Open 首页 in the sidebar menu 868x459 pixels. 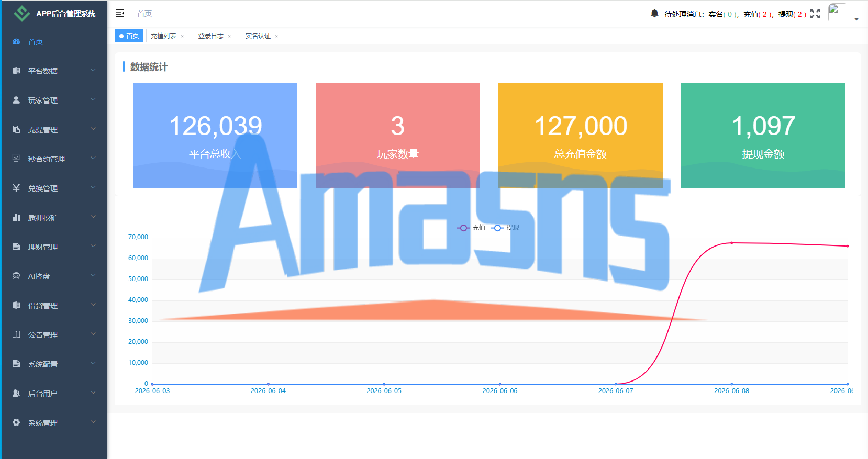tap(54, 41)
